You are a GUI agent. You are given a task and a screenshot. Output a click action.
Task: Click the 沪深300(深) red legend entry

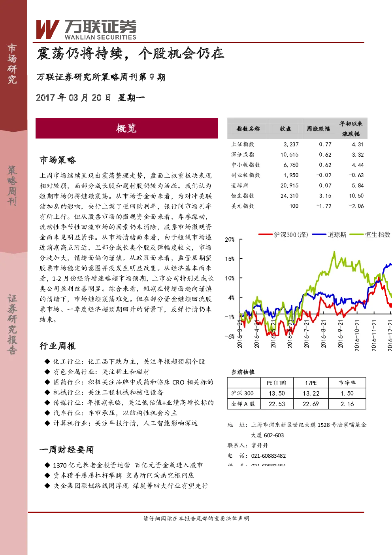pyautogui.click(x=283, y=235)
